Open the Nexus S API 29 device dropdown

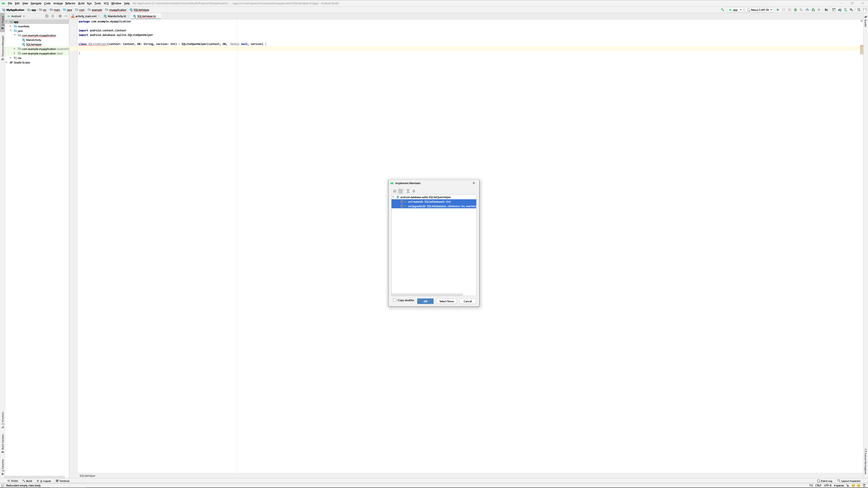[759, 10]
